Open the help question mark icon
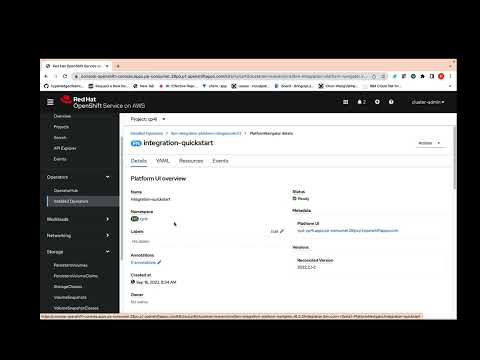 (x=391, y=102)
